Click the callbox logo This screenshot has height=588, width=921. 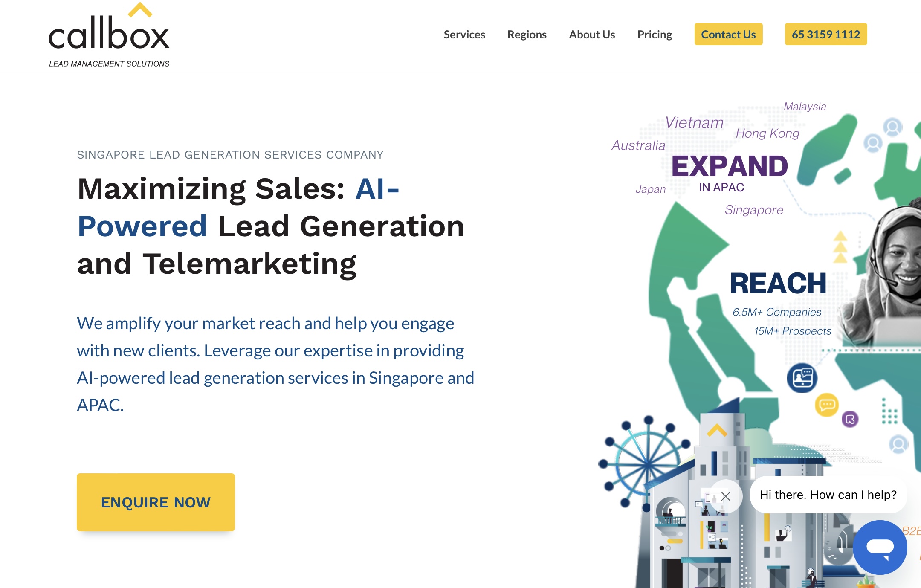point(109,35)
